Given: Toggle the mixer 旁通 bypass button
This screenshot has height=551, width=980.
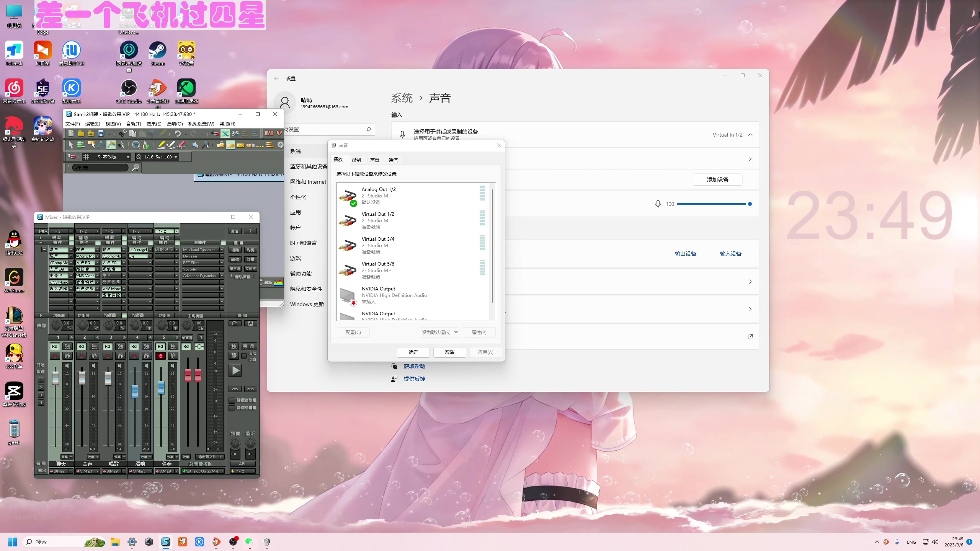Looking at the screenshot, I should click(248, 346).
